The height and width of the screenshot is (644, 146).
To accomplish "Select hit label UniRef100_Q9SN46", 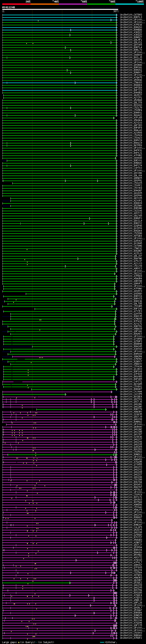I will [x=131, y=65].
